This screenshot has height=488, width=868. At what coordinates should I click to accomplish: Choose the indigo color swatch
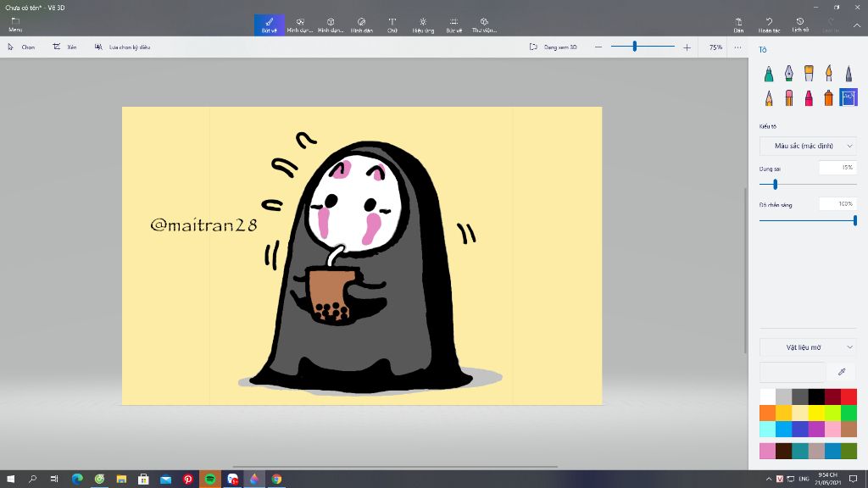click(800, 429)
